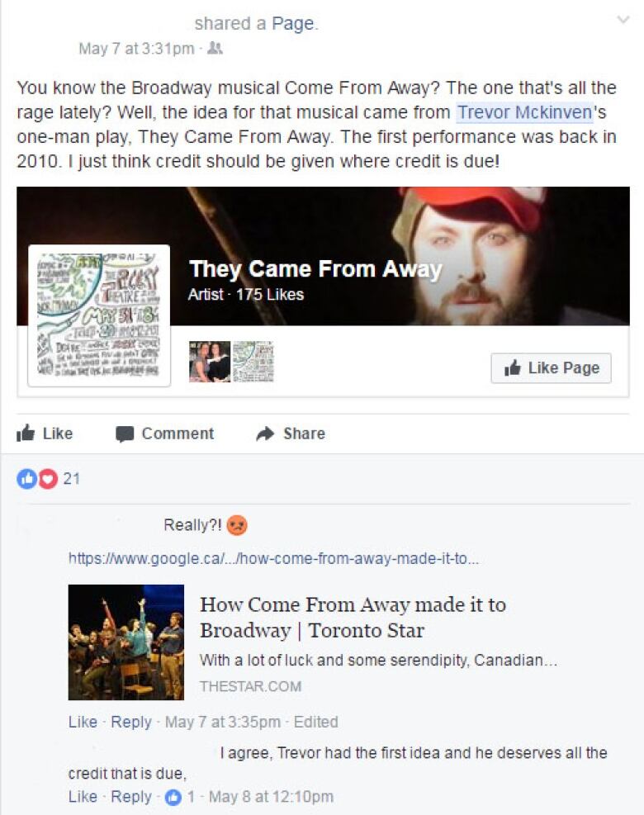The image size is (644, 815).
Task: Open the two women photo thumbnail
Action: tap(210, 361)
